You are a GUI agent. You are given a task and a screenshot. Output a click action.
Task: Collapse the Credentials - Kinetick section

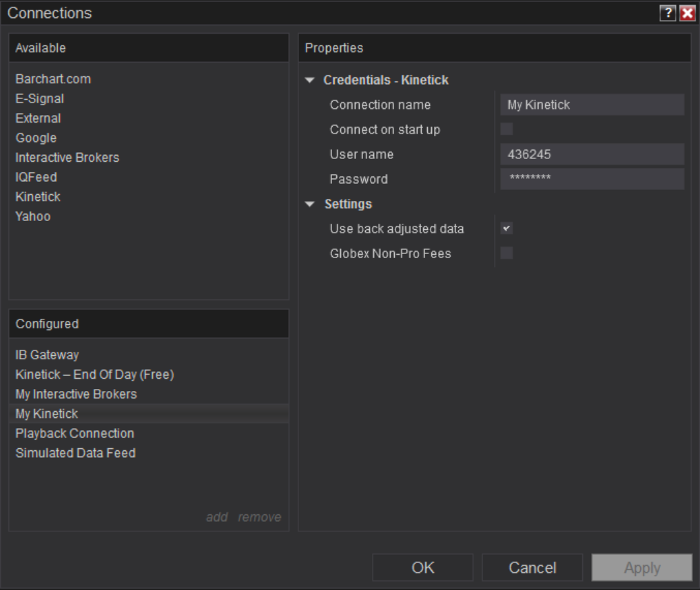[310, 81]
